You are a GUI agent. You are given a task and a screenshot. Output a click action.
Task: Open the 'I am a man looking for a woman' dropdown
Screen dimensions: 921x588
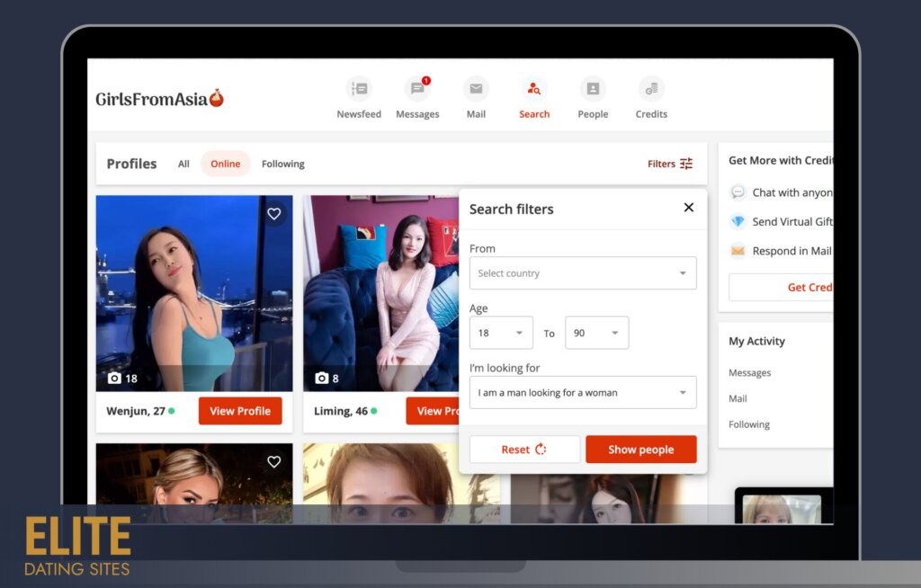click(x=583, y=392)
